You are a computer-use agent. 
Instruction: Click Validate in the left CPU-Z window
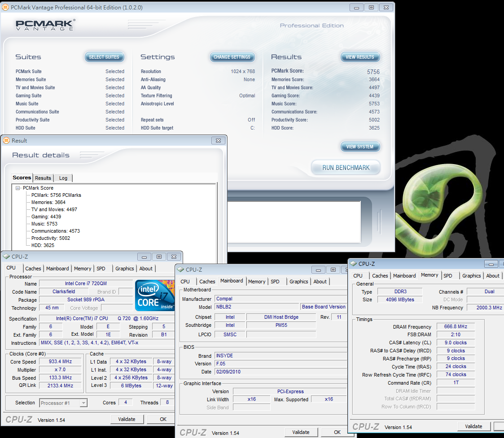[127, 419]
